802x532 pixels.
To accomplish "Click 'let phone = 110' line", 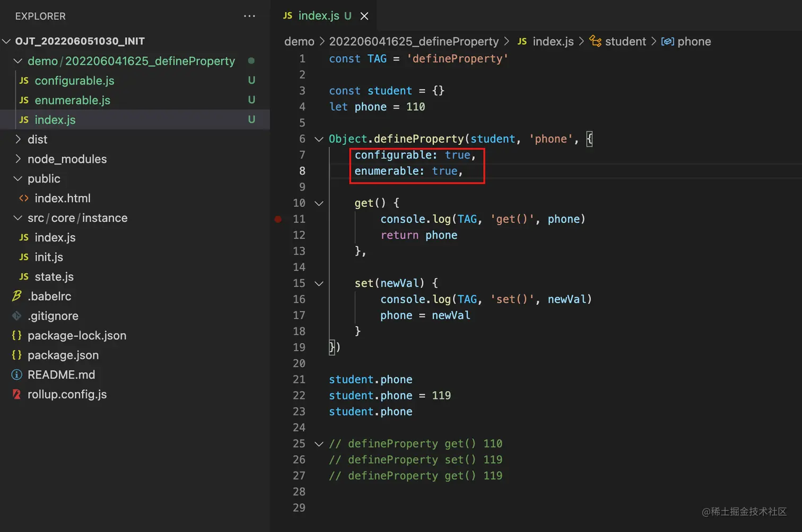I will [377, 107].
